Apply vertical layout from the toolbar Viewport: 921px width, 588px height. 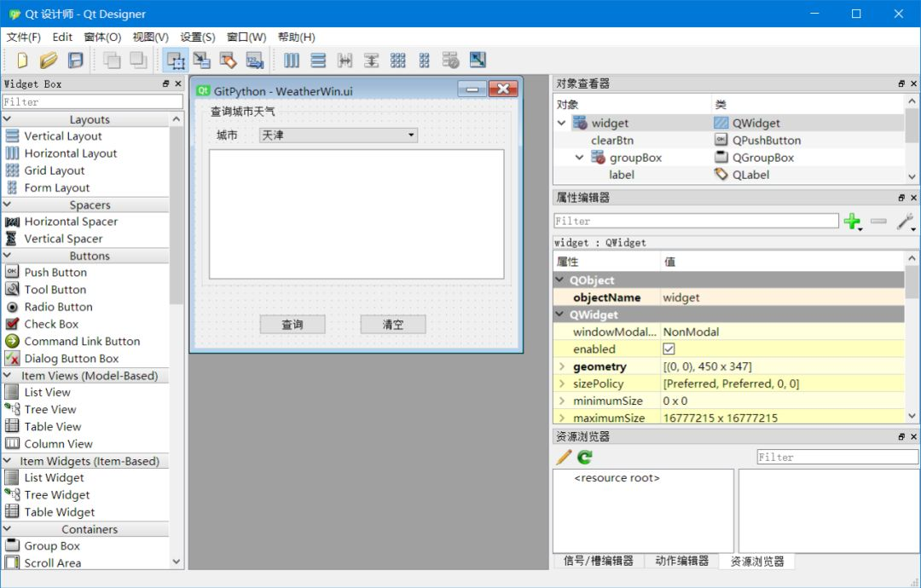click(318, 60)
